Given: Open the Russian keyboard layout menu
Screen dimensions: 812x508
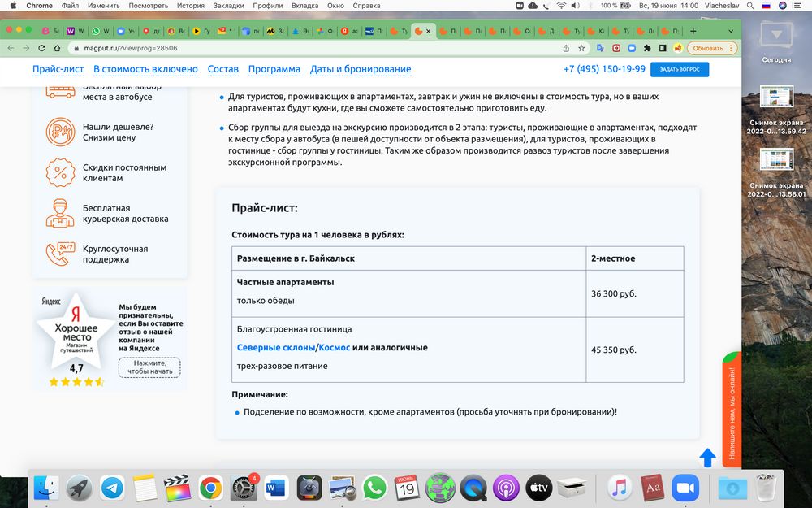Looking at the screenshot, I should (x=767, y=5).
